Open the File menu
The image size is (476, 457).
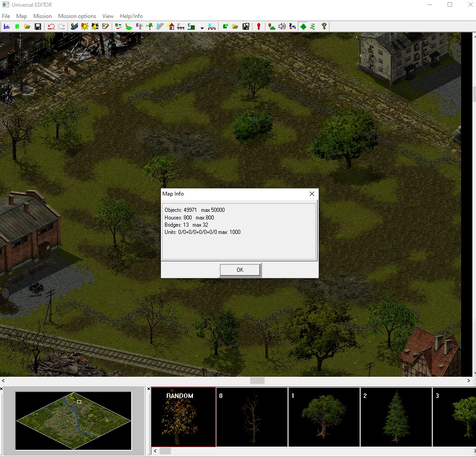[x=6, y=16]
